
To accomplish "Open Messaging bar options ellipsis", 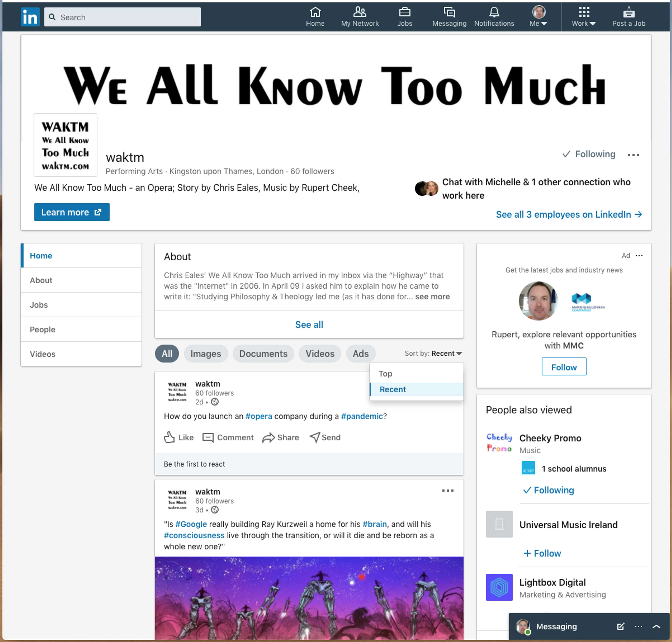I will pyautogui.click(x=638, y=627).
